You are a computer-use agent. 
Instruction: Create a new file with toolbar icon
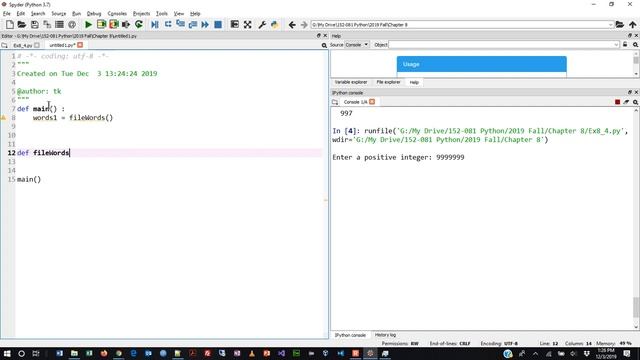click(x=9, y=24)
